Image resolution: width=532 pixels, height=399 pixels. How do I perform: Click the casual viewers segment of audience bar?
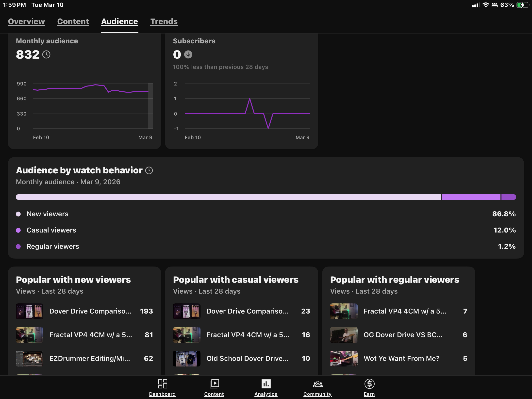tap(471, 197)
